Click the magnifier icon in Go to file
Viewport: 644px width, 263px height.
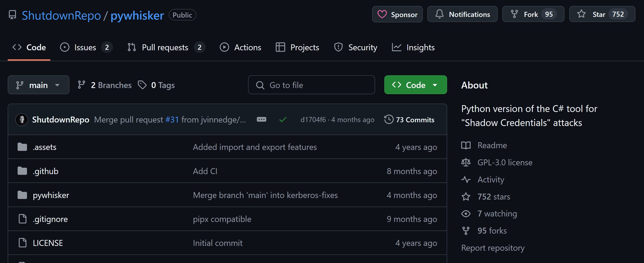click(260, 85)
